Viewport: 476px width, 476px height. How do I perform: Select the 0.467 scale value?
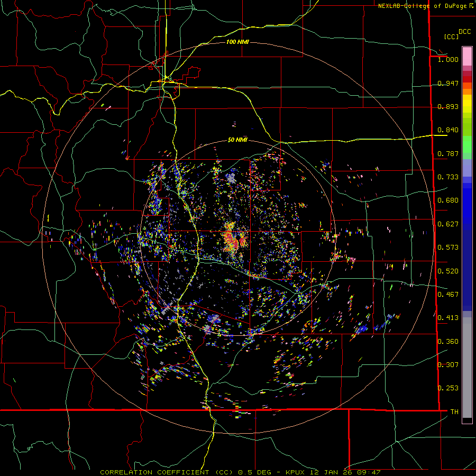[x=448, y=295]
